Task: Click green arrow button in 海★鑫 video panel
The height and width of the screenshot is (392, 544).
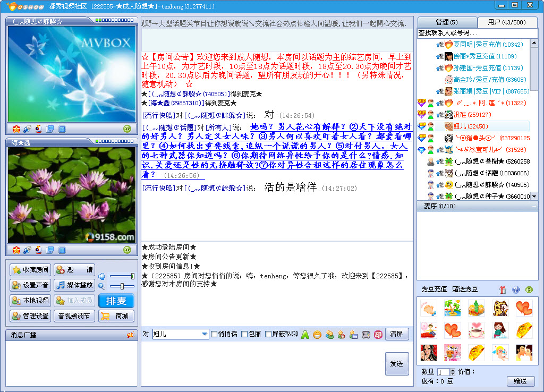Action: pyautogui.click(x=127, y=250)
